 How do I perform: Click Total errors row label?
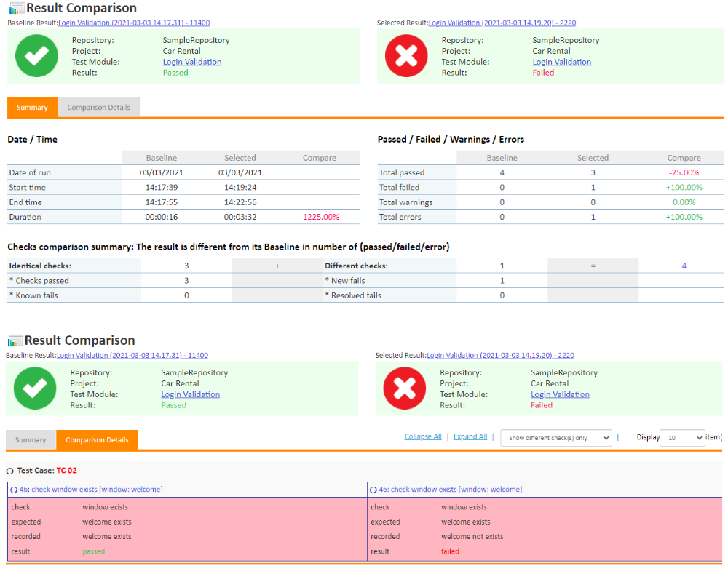pyautogui.click(x=400, y=217)
